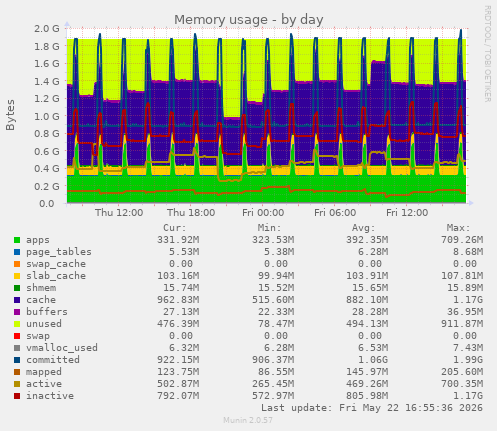This screenshot has width=497, height=431.
Task: Click the 'Min:' column header
Action: (269, 228)
